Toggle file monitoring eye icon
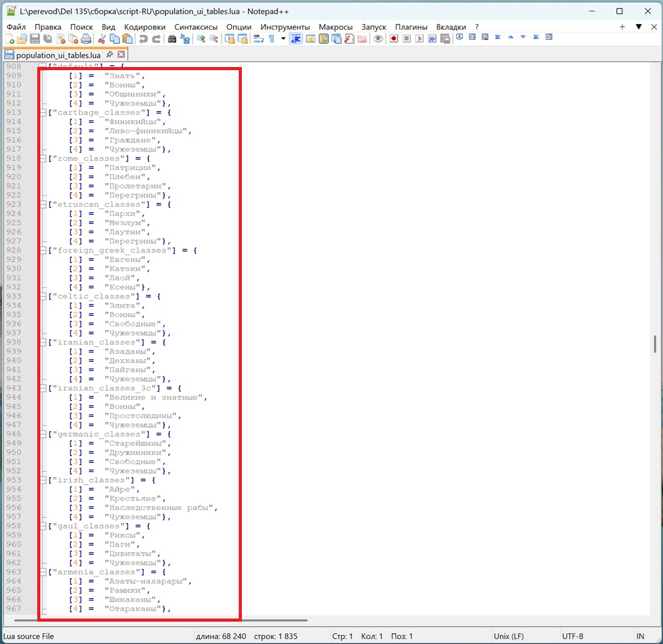663x644 pixels. (378, 39)
